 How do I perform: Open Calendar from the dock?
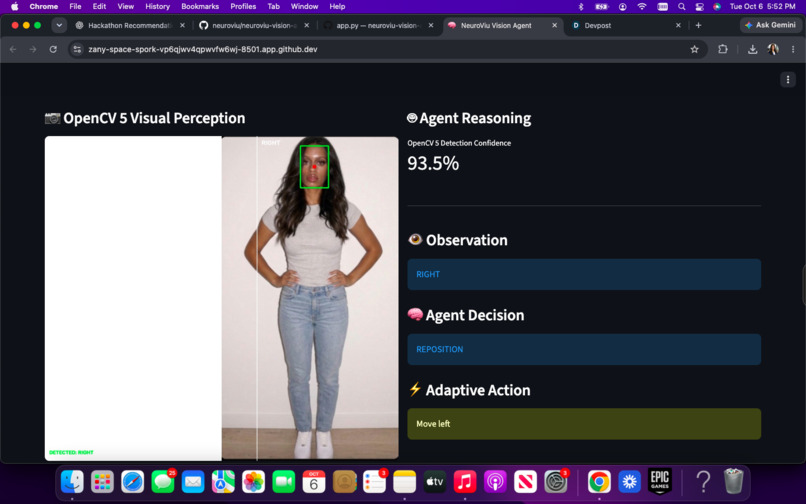coord(314,482)
